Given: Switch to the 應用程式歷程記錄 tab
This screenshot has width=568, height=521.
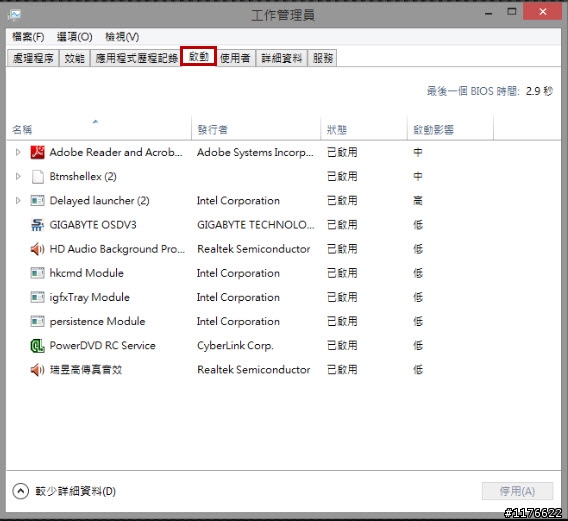Looking at the screenshot, I should 137,58.
